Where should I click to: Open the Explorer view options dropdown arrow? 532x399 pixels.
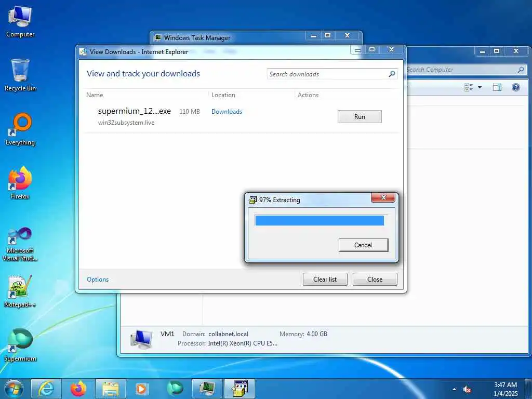click(x=480, y=87)
